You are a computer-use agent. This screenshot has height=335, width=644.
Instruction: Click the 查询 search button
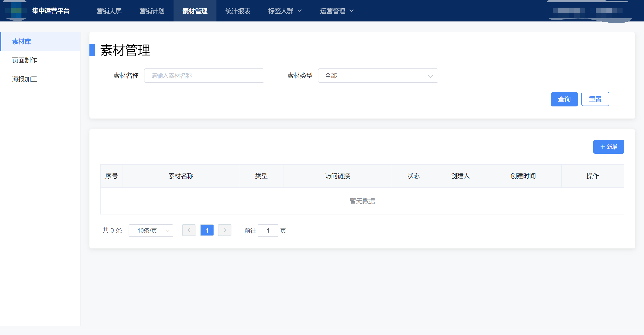(x=564, y=99)
